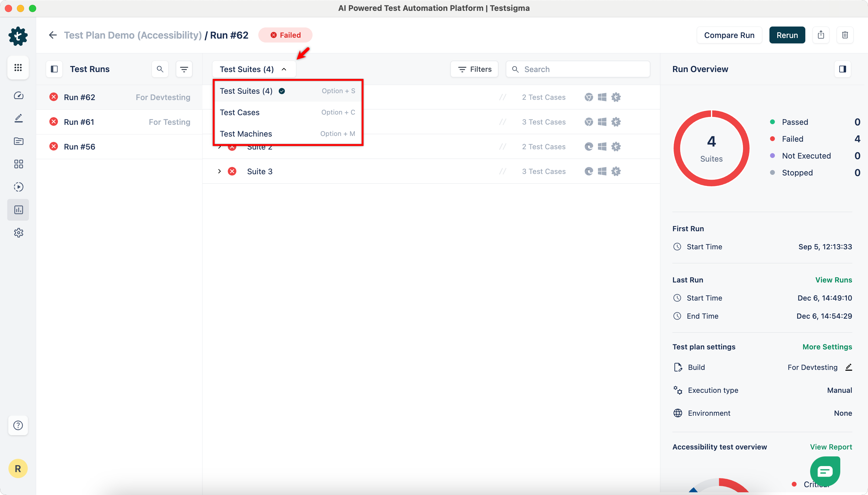
Task: Click the Compare Run button
Action: [729, 35]
